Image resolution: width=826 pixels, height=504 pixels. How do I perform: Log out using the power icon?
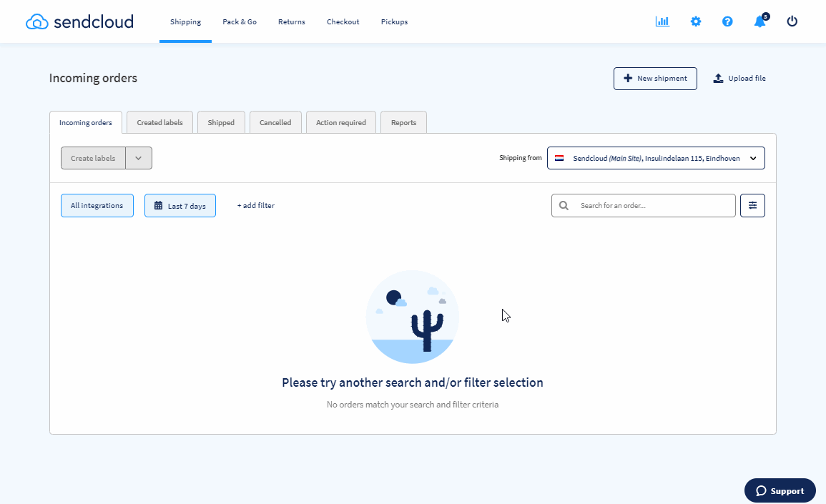[792, 21]
